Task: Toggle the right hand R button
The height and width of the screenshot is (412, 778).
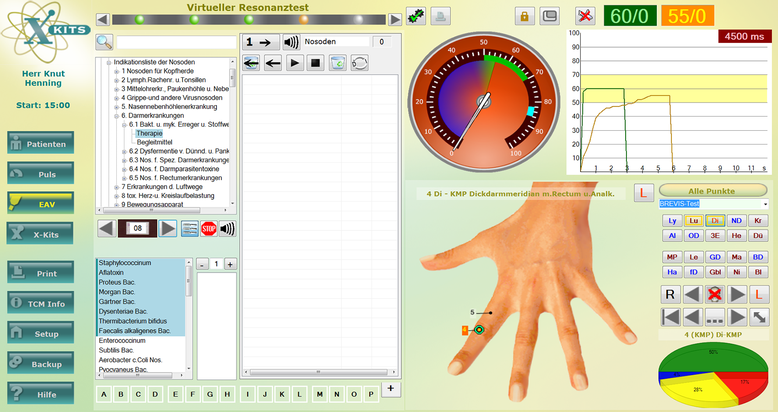Action: 672,294
